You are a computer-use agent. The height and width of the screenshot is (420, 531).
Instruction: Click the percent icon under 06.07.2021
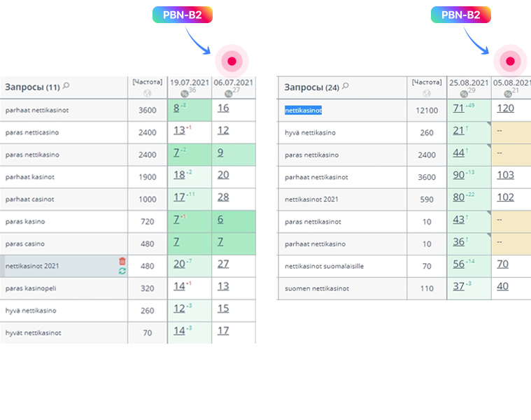point(227,93)
